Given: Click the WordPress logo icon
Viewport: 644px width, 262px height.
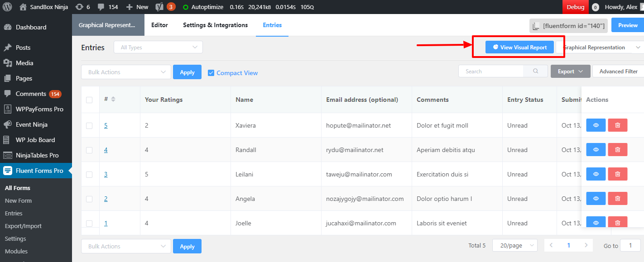Looking at the screenshot, I should (8, 7).
